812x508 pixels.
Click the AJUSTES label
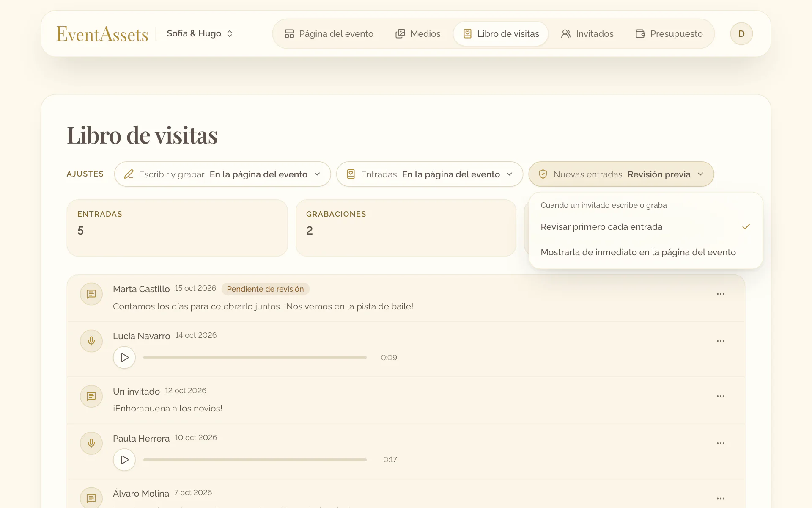point(85,174)
